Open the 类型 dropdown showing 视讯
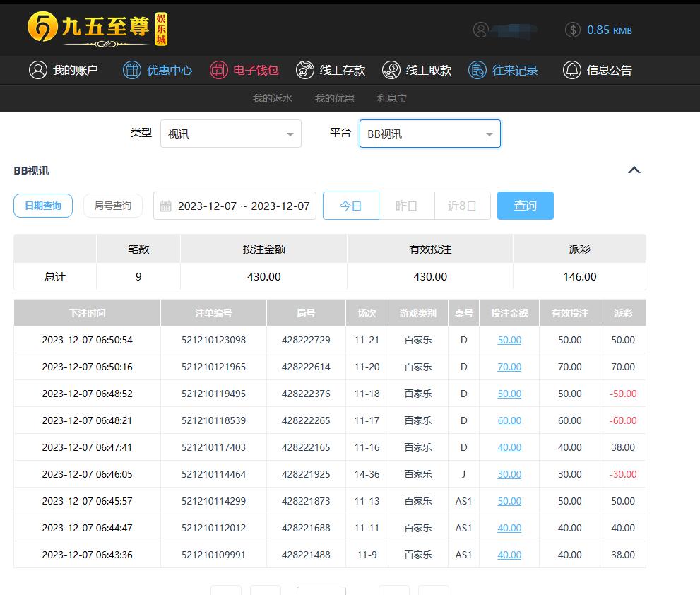700x595 pixels. click(x=231, y=134)
